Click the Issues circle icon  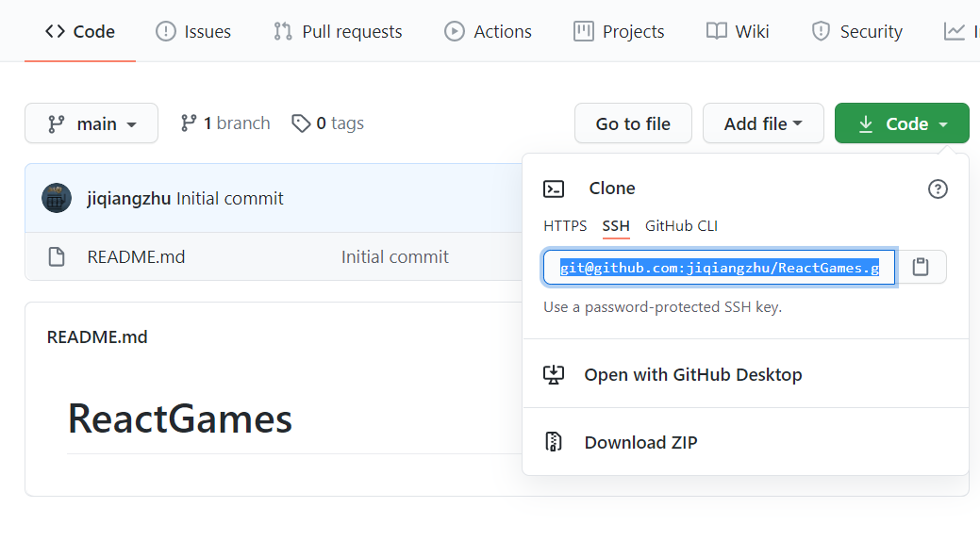(x=166, y=31)
